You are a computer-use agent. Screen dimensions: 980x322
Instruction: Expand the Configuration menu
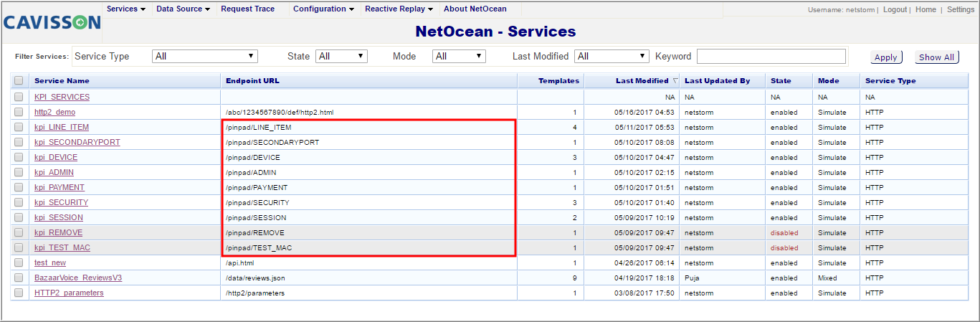click(324, 9)
